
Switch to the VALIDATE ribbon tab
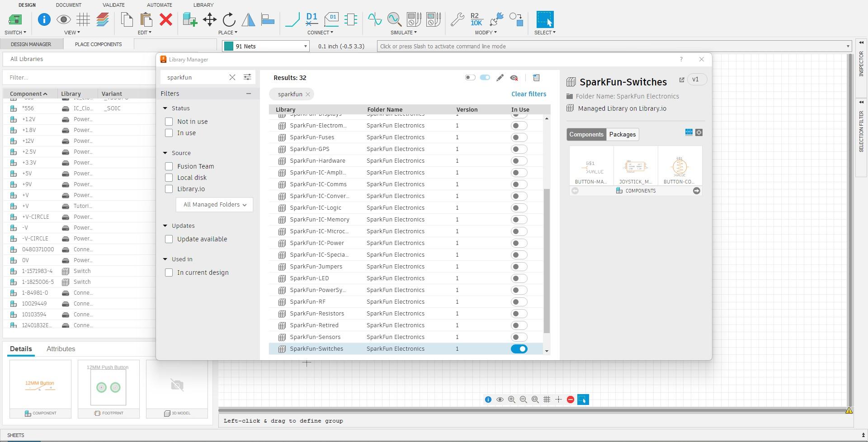pyautogui.click(x=113, y=5)
